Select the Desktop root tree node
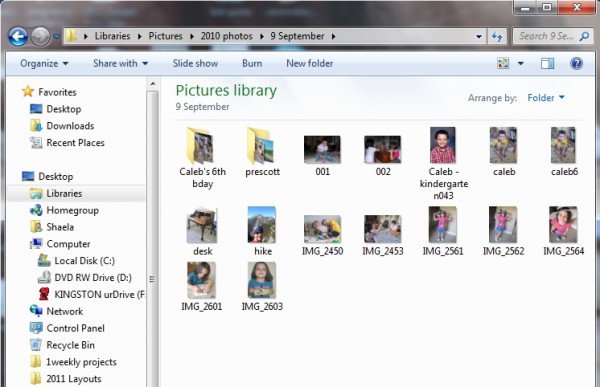Screen dimensions: 600x387 47,176
